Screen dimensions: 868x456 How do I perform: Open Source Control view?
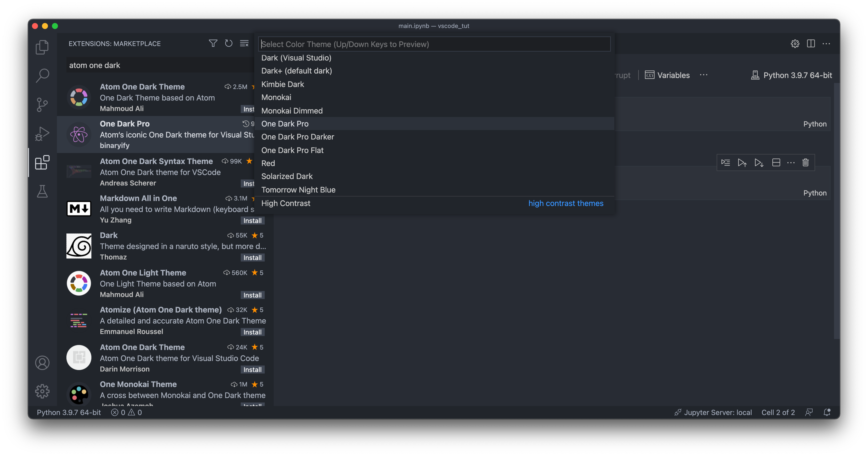(42, 104)
